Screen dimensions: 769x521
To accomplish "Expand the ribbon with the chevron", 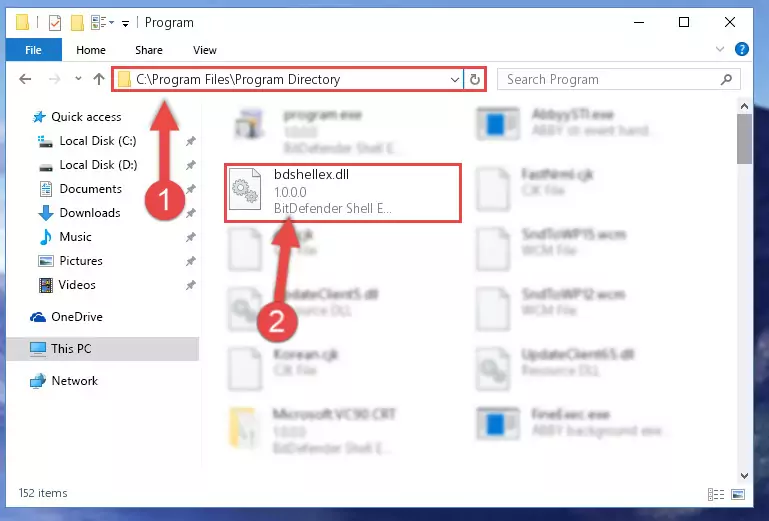I will [x=719, y=49].
